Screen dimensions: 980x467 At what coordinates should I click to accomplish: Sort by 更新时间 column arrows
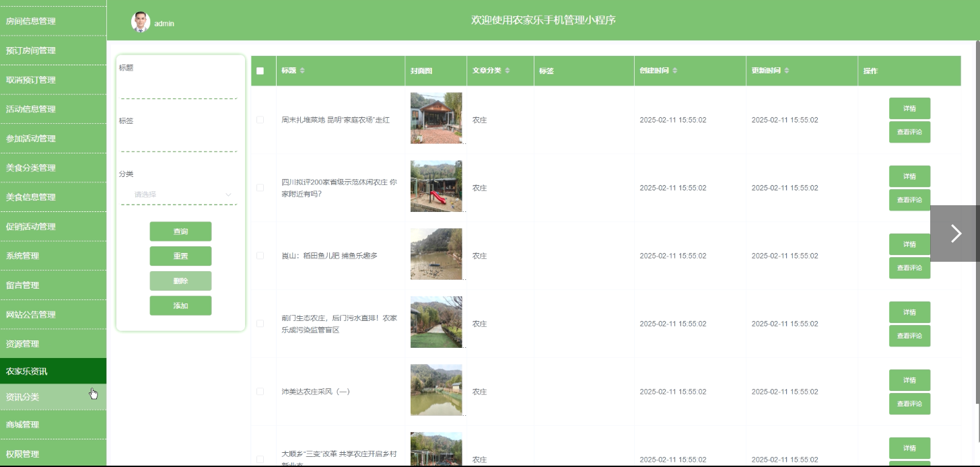(x=787, y=71)
